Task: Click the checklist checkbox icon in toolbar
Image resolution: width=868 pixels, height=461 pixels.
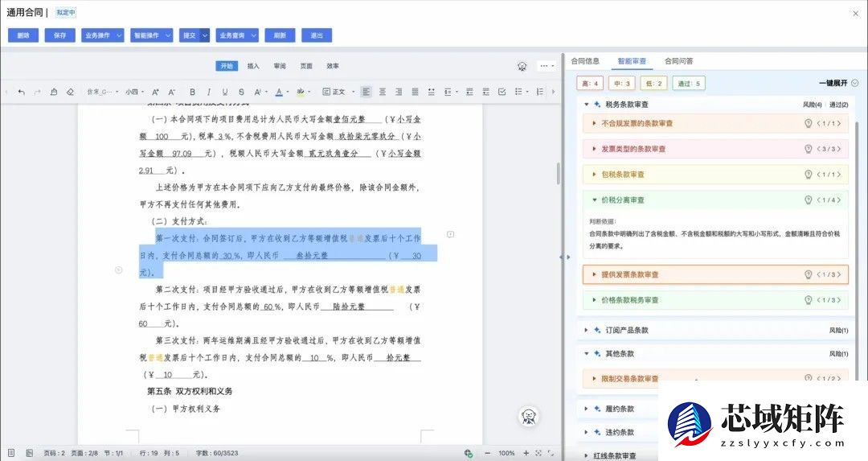Action: coord(502,92)
